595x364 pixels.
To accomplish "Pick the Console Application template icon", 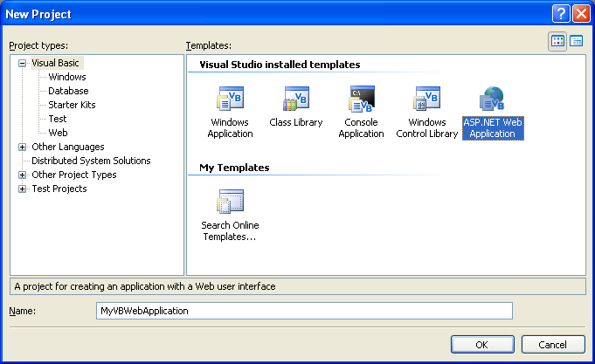I will (x=361, y=100).
